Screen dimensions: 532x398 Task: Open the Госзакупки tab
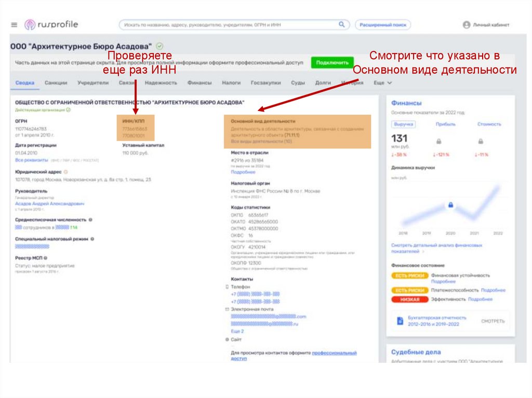265,83
